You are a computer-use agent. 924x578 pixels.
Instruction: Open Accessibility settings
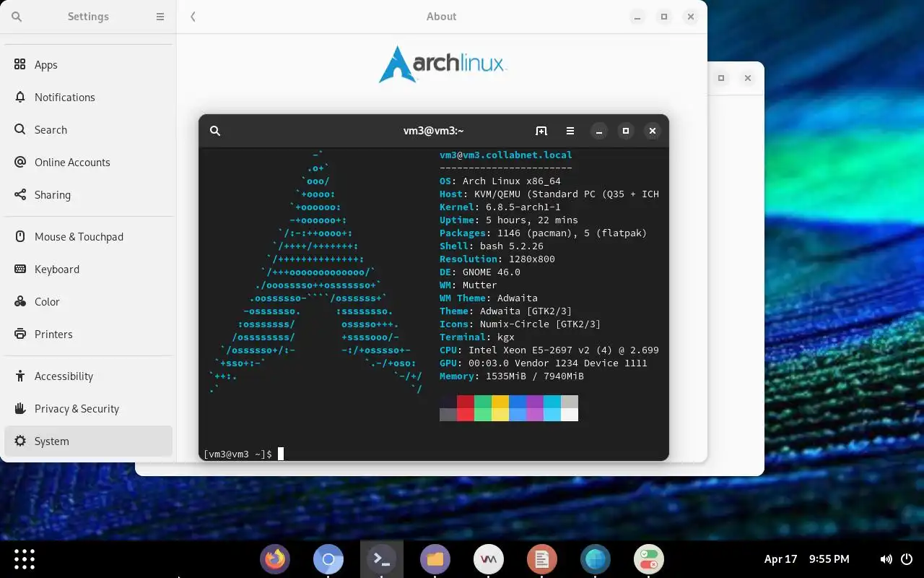(x=88, y=376)
